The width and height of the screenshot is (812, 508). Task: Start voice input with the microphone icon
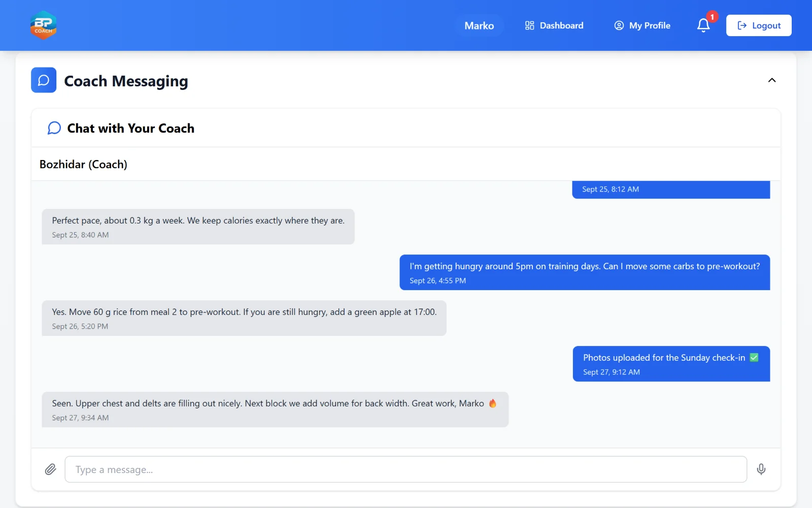tap(761, 469)
